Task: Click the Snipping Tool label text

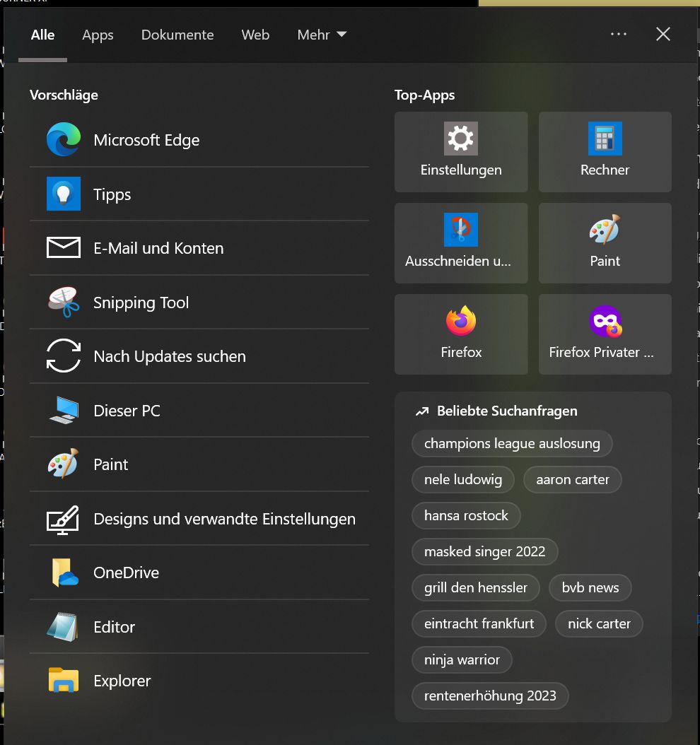Action: point(141,303)
